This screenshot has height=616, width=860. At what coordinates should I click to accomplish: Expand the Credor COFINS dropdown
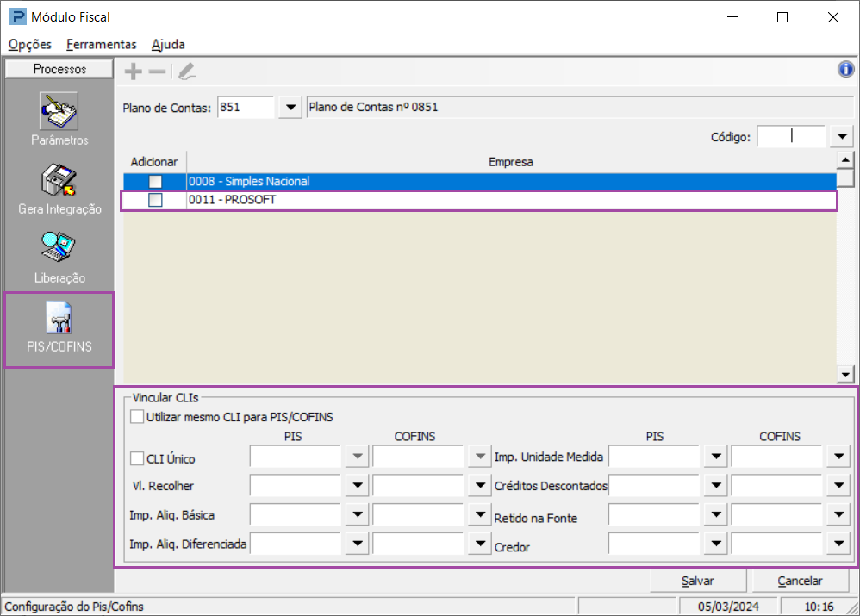click(x=839, y=544)
